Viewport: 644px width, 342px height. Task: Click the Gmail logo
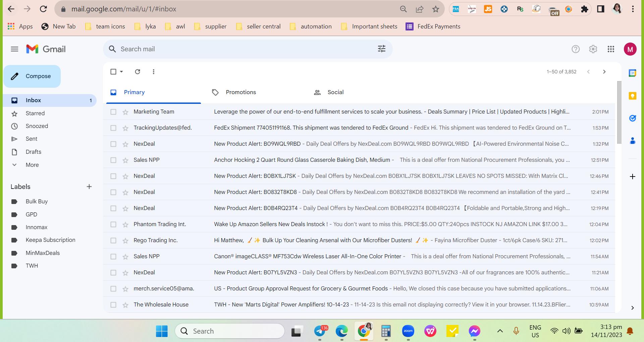pos(46,49)
